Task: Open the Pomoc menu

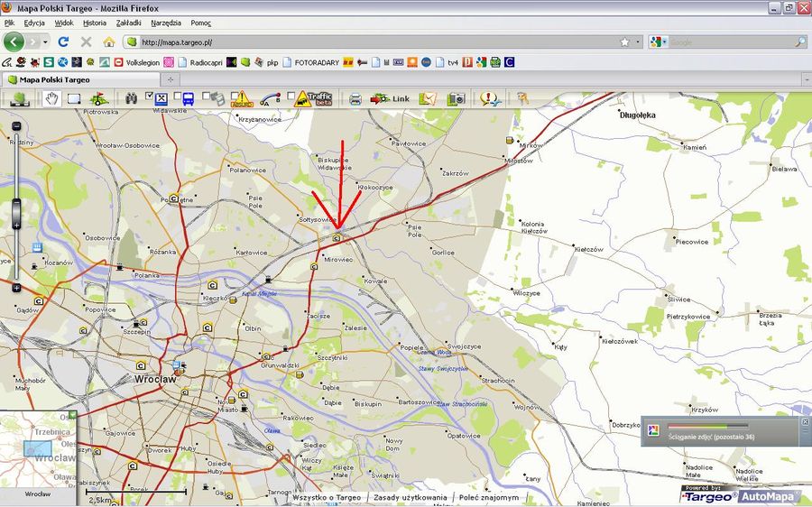Action: (x=201, y=23)
